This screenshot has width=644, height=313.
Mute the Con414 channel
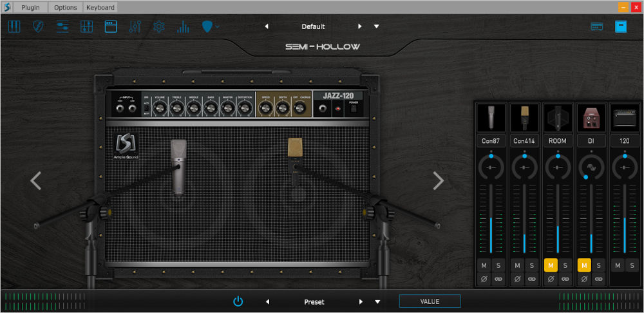click(518, 265)
